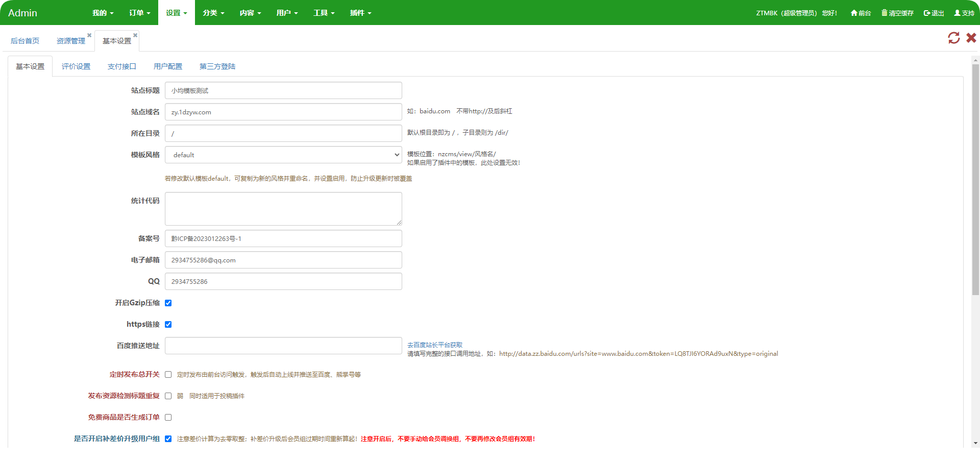Viewport: 980px width, 461px height.
Task: Click 清空缓存 trash icon link
Action: coord(897,13)
